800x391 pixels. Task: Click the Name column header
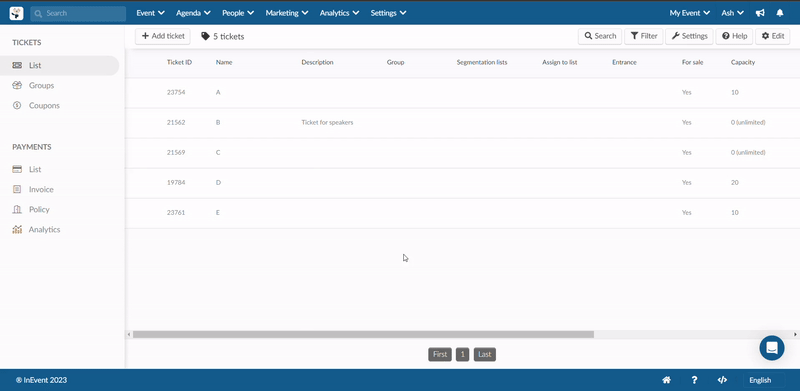pyautogui.click(x=223, y=62)
